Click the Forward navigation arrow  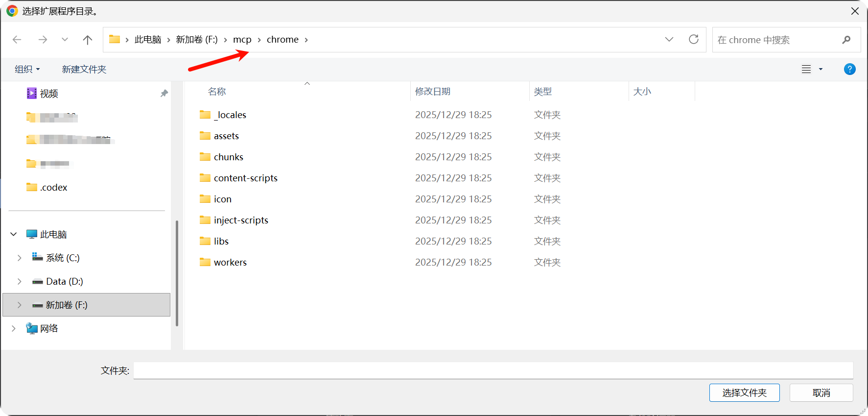click(43, 40)
